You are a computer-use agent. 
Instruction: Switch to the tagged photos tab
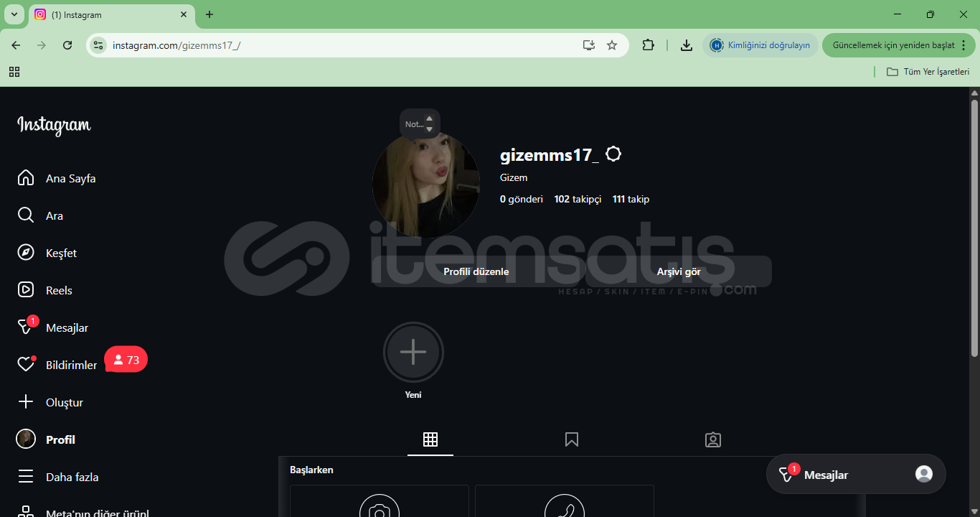click(x=713, y=439)
